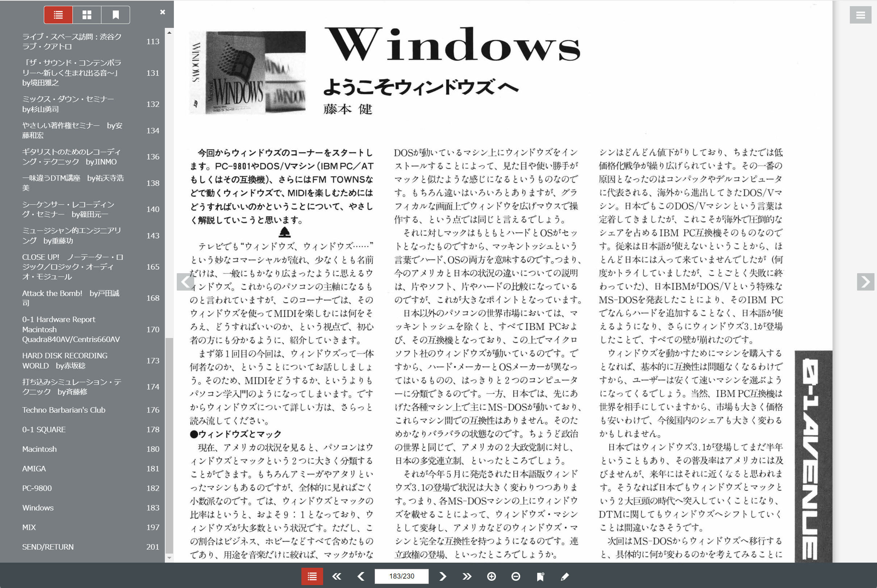Close the sidebar panel
877x588 pixels.
(162, 12)
